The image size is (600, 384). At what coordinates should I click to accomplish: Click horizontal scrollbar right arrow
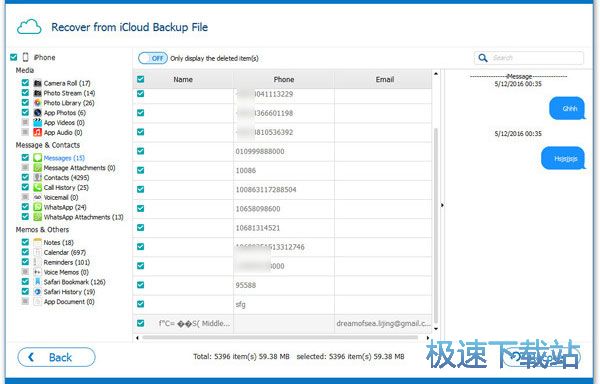pyautogui.click(x=428, y=338)
